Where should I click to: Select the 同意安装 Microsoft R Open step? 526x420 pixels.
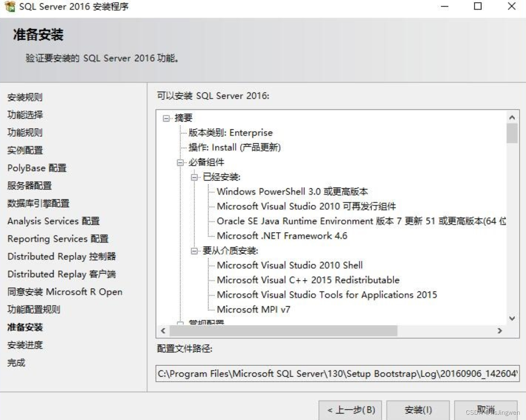click(x=65, y=292)
